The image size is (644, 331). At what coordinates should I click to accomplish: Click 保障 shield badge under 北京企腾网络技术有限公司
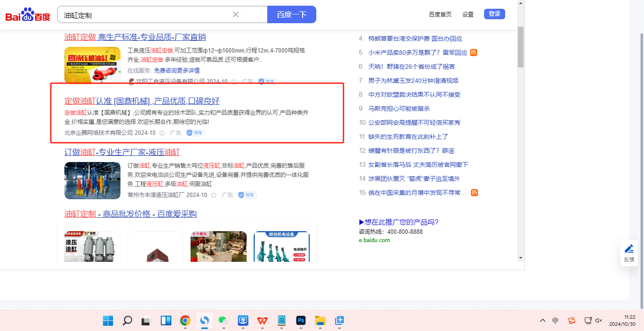[195, 133]
